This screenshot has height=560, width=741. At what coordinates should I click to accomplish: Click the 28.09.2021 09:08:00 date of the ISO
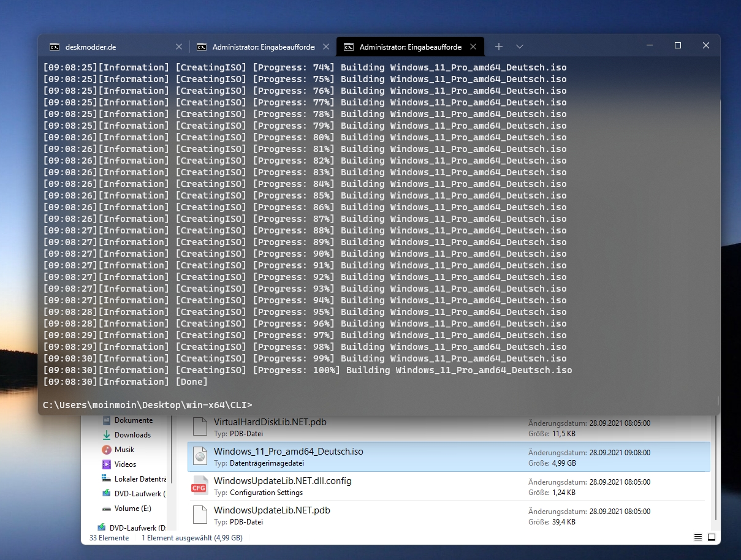(620, 453)
